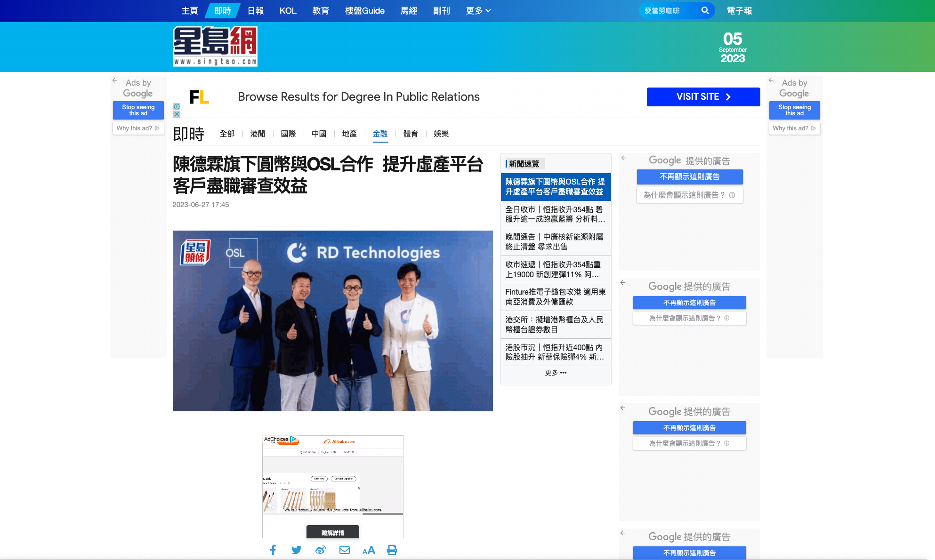Click the 電子報 link

point(739,11)
